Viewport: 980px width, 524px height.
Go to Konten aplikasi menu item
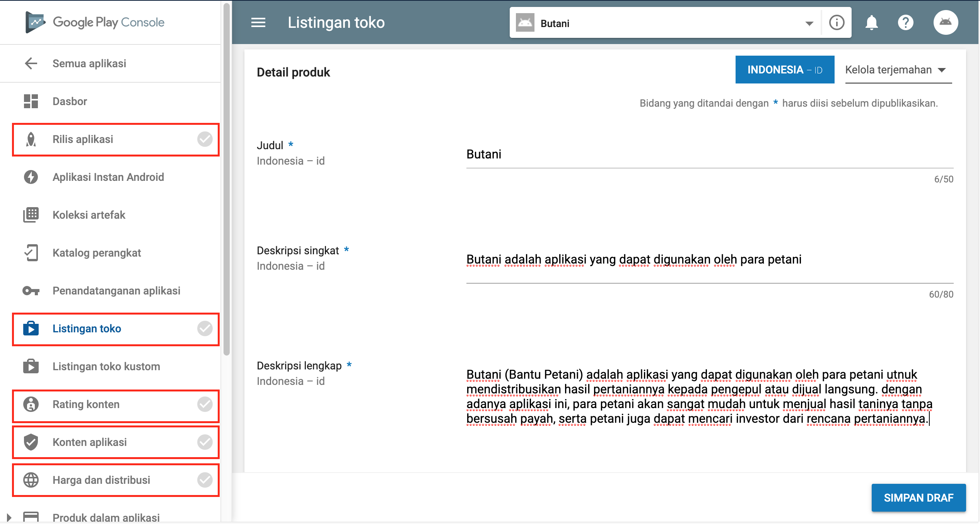click(x=90, y=442)
